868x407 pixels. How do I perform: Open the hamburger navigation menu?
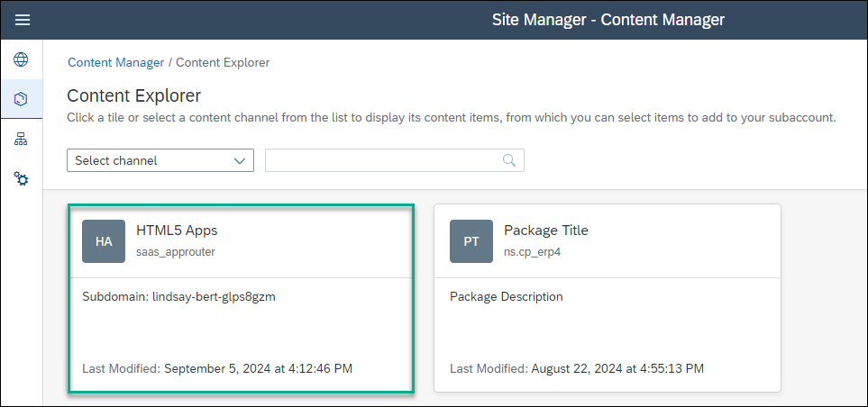(23, 20)
